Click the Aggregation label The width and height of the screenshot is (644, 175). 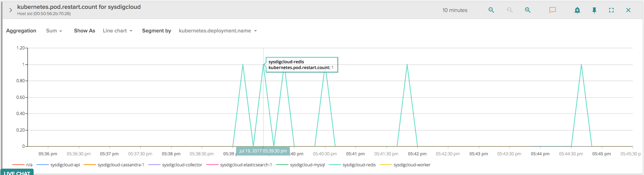point(21,31)
